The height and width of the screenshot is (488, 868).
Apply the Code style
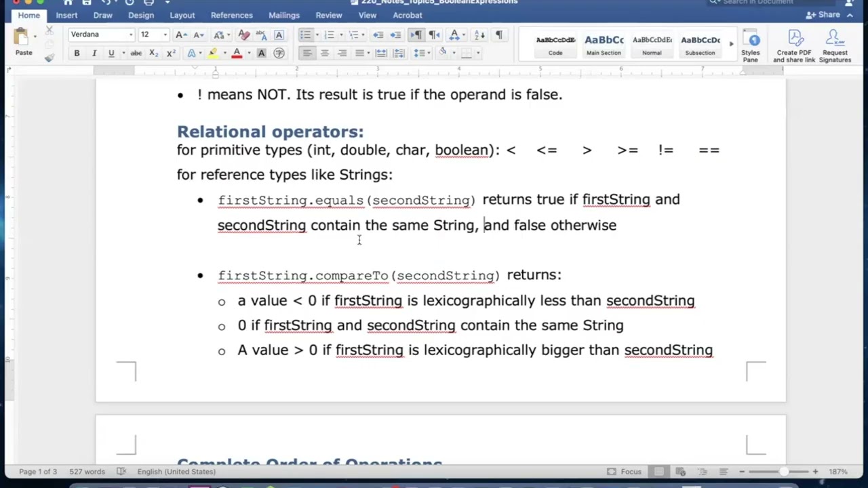click(x=555, y=45)
